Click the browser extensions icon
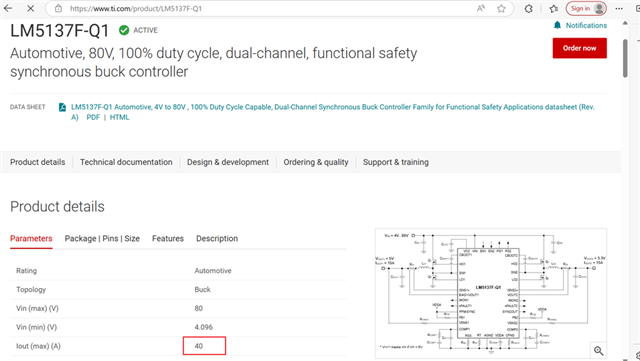 pos(529,8)
